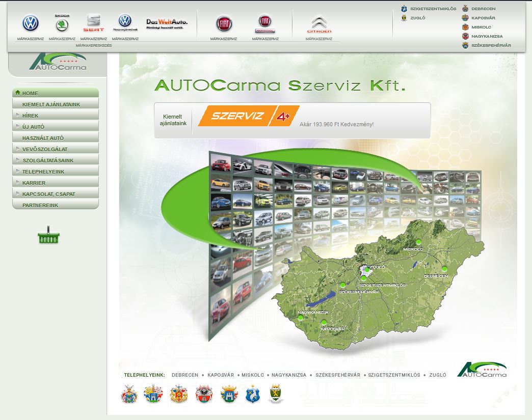The height and width of the screenshot is (420, 532).
Task: Open the SZÉKESFEHÉRVÁR link in the top bar
Action: pyautogui.click(x=491, y=45)
